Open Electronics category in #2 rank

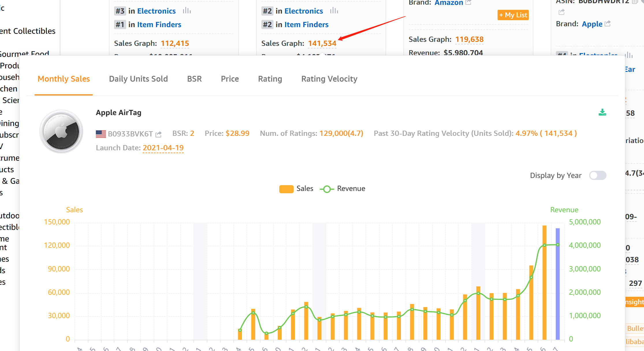tap(304, 11)
